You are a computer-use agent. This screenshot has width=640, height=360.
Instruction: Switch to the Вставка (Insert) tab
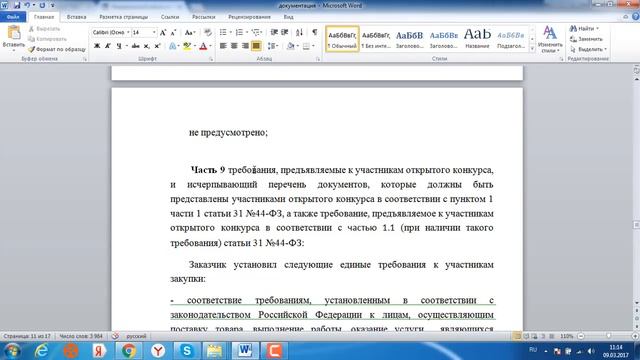76,17
